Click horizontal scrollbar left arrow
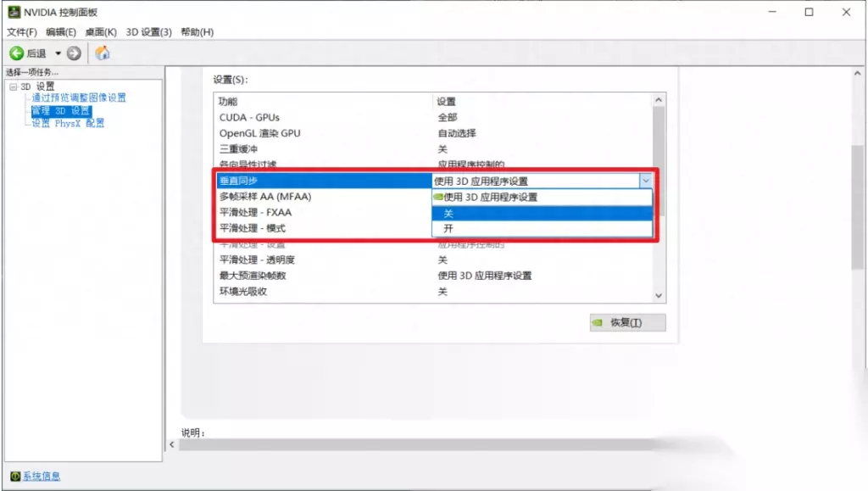 click(172, 444)
